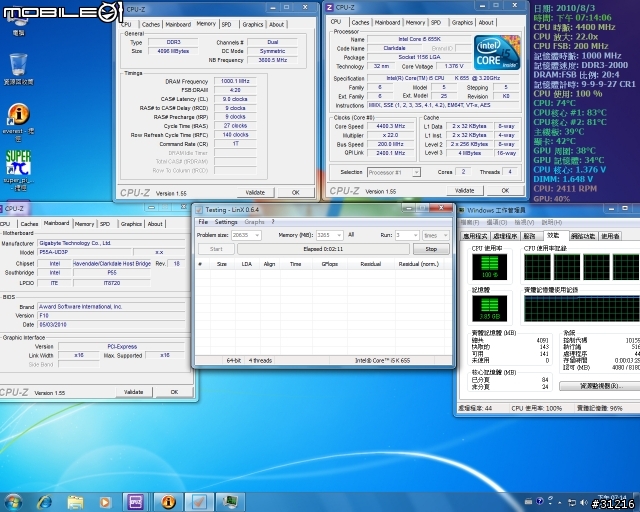The width and height of the screenshot is (640, 512).
Task: Select applications tab in Task Manager
Action: pos(475,236)
